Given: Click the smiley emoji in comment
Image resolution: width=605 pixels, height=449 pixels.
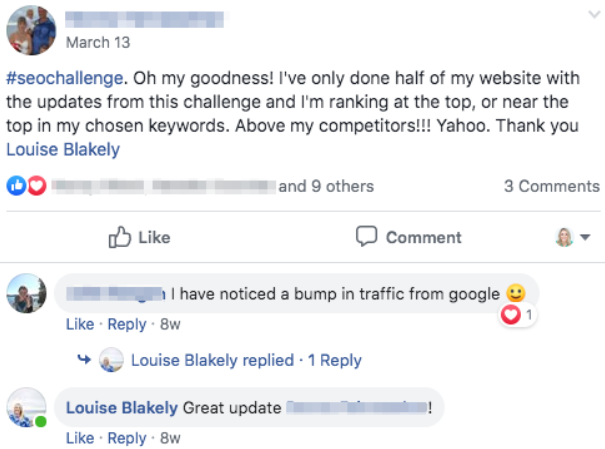Looking at the screenshot, I should (516, 293).
